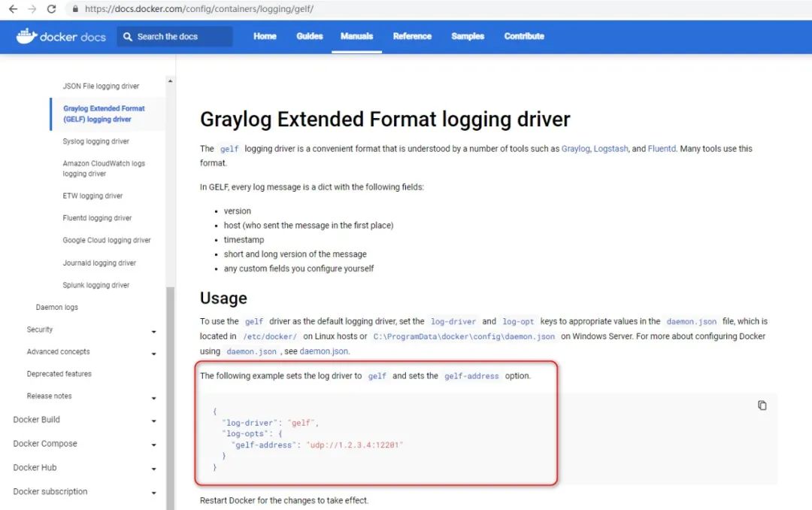Open Docker subscription sidebar section

pos(50,491)
